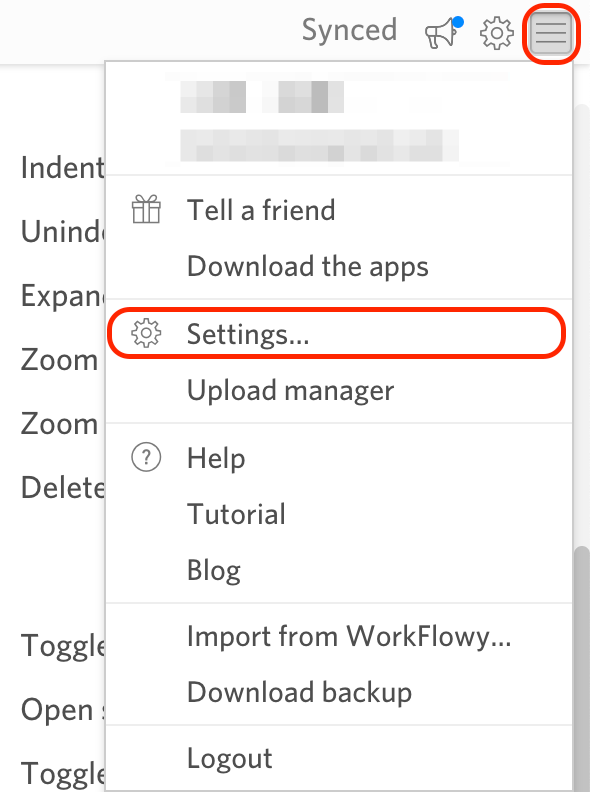Image resolution: width=590 pixels, height=792 pixels.
Task: Open Upload manager from the menu
Action: (x=290, y=390)
